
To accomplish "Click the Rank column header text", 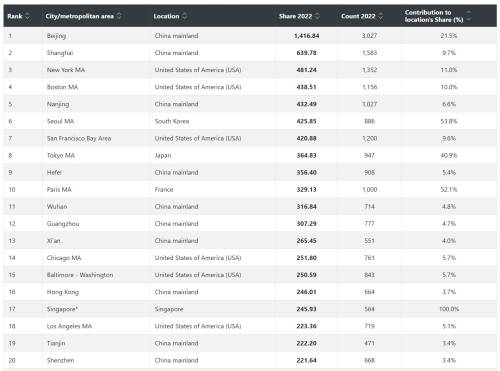I will click(15, 16).
